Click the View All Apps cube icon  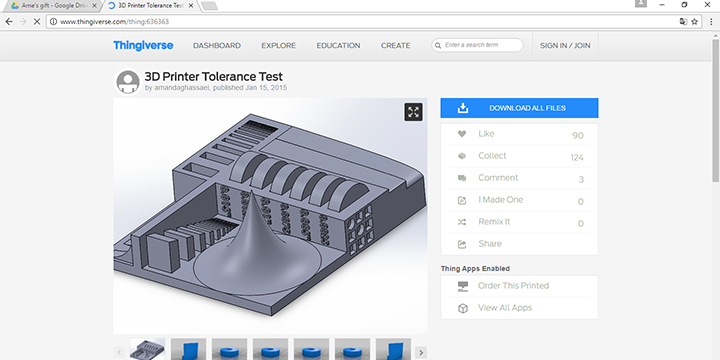pos(463,308)
